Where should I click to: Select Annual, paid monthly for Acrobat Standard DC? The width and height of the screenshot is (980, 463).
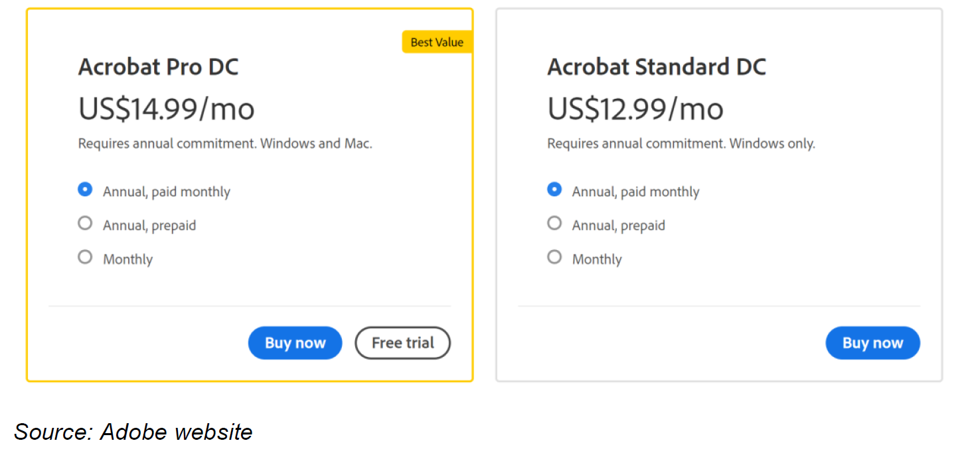pos(554,190)
